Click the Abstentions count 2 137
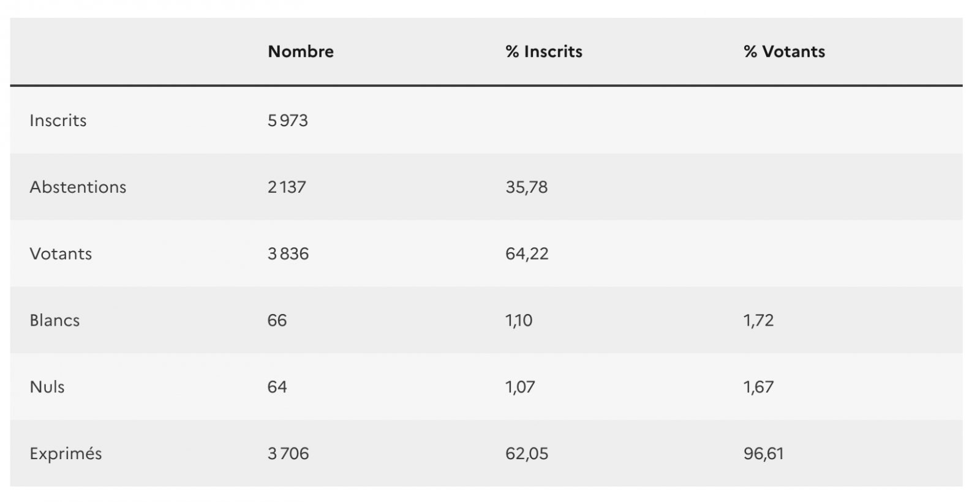Screen dimensions: 980x502 click(x=286, y=187)
